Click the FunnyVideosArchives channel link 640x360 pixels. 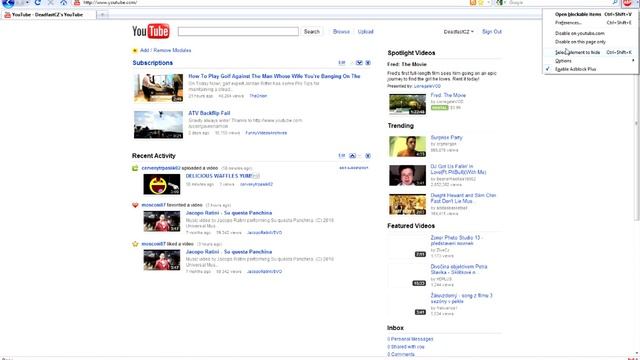[x=266, y=133]
